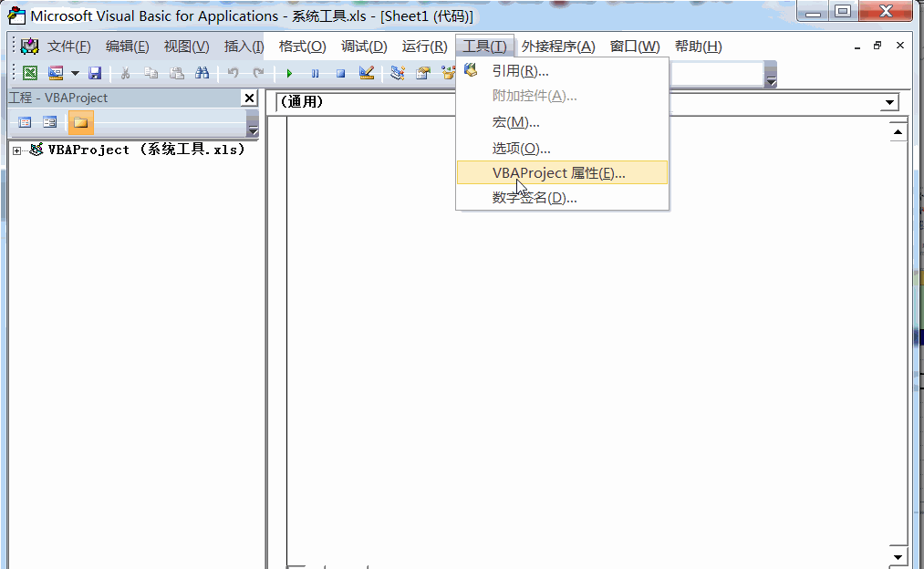Open standard toolbar options arrow

(x=771, y=75)
